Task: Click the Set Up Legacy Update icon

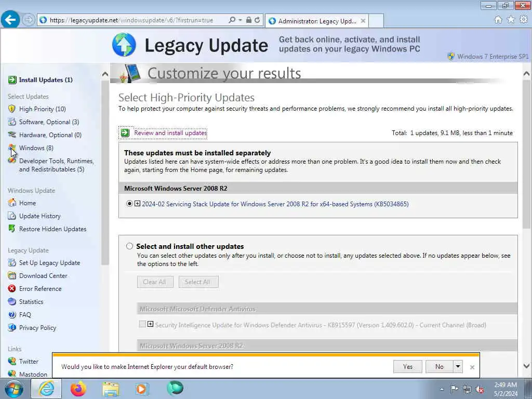Action: pyautogui.click(x=12, y=262)
